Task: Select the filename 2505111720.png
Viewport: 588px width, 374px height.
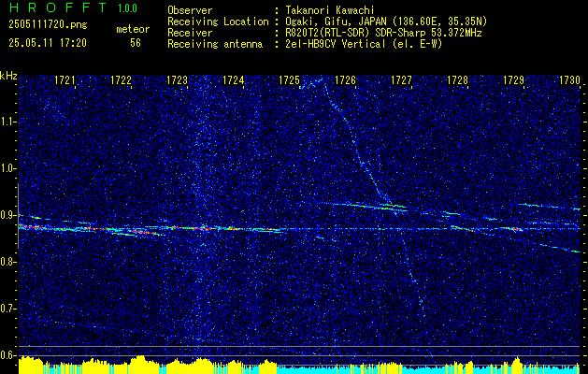Action: [x=48, y=25]
